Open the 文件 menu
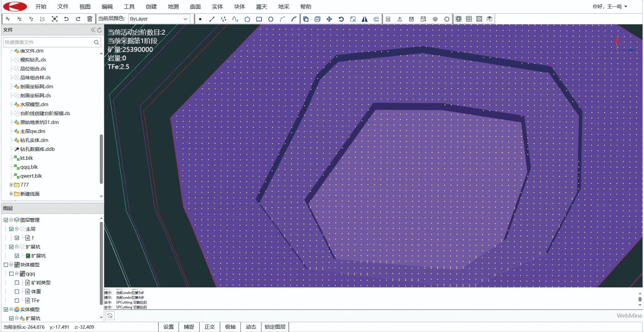 63,6
